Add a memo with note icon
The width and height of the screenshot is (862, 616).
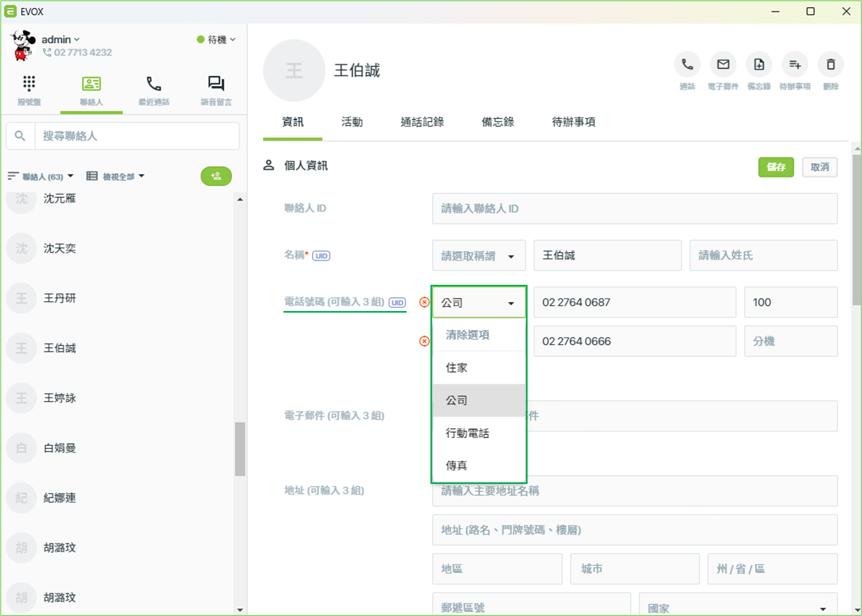tap(759, 65)
